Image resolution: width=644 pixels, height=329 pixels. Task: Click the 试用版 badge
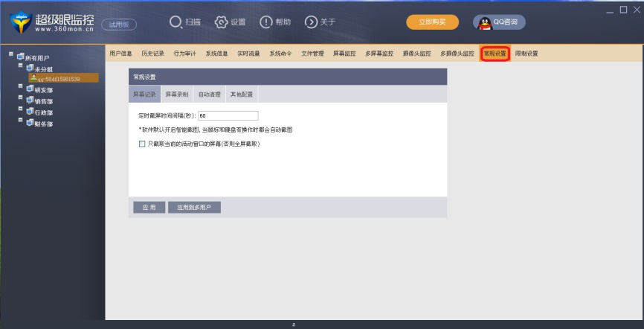pos(119,25)
